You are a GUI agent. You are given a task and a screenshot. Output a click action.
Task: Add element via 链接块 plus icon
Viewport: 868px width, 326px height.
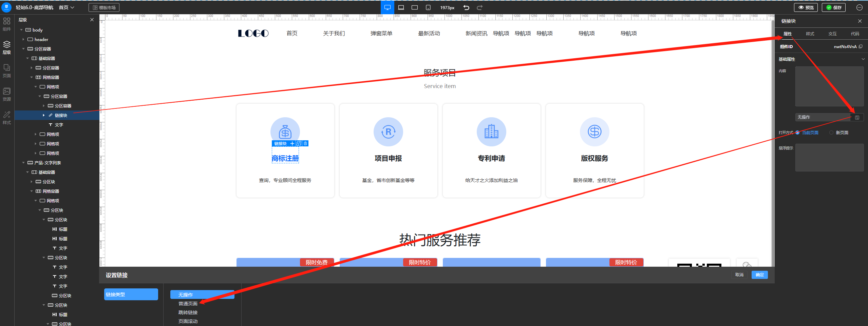292,143
